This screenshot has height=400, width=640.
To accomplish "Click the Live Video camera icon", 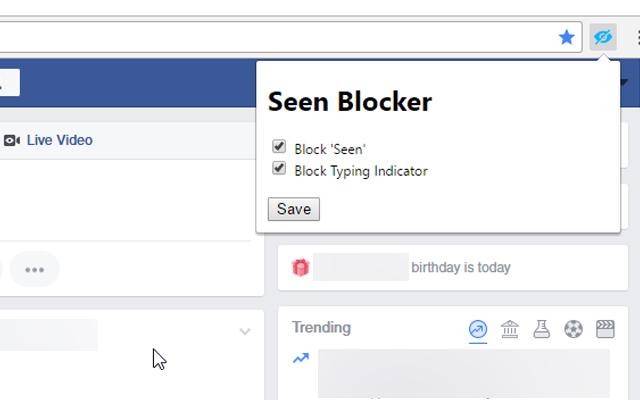I will [x=12, y=141].
